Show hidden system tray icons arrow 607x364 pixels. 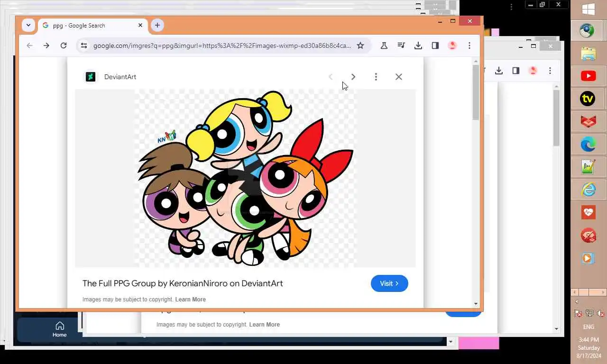tap(577, 301)
